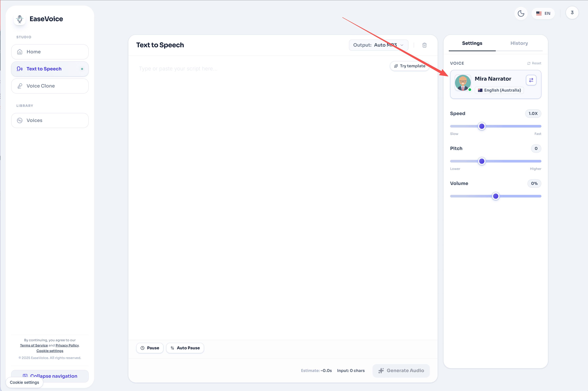Click the trash icon to clear the script
588x391 pixels.
[424, 45]
